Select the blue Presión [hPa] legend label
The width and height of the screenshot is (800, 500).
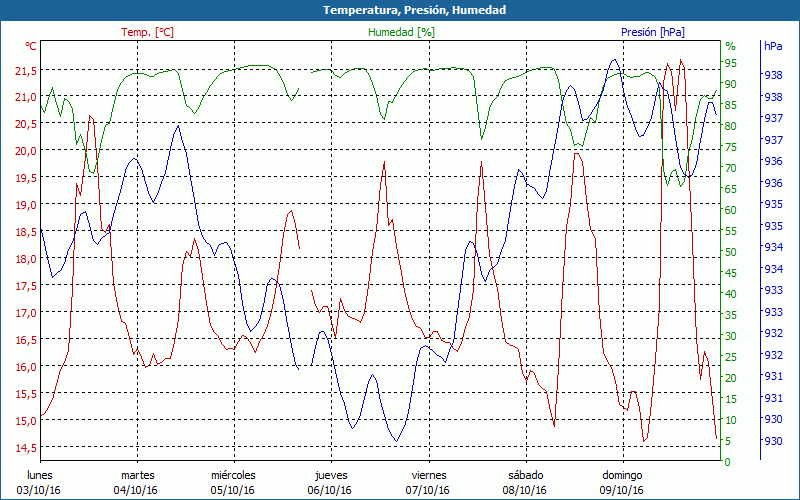[x=653, y=32]
